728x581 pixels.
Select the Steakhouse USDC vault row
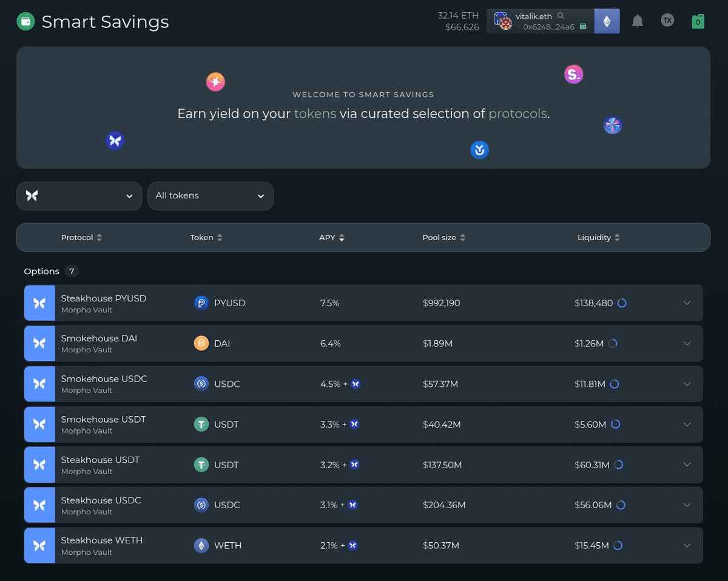(x=101, y=505)
